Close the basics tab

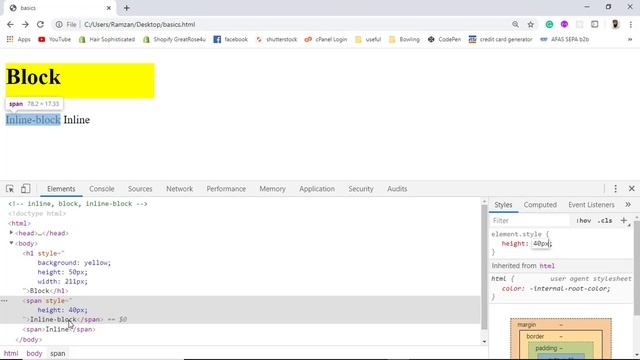click(x=109, y=8)
